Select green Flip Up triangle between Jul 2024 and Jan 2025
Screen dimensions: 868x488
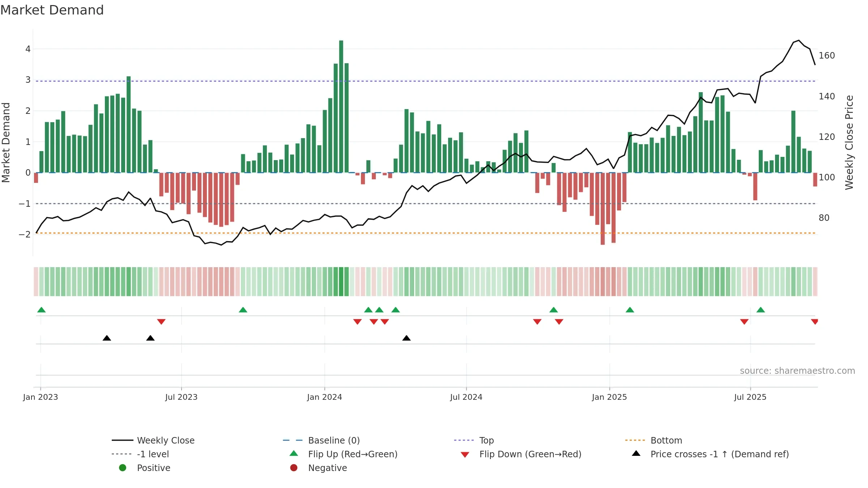pos(553,310)
